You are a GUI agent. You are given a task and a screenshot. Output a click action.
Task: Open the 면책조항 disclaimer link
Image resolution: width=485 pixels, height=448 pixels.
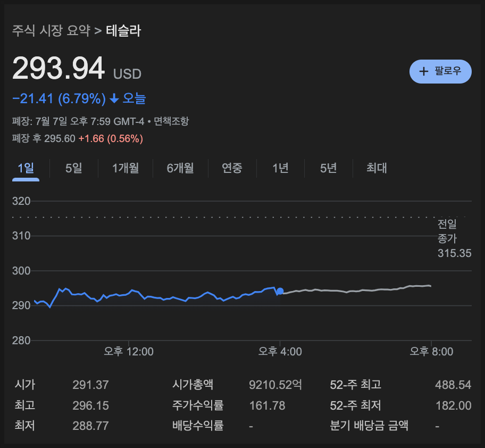(x=171, y=121)
